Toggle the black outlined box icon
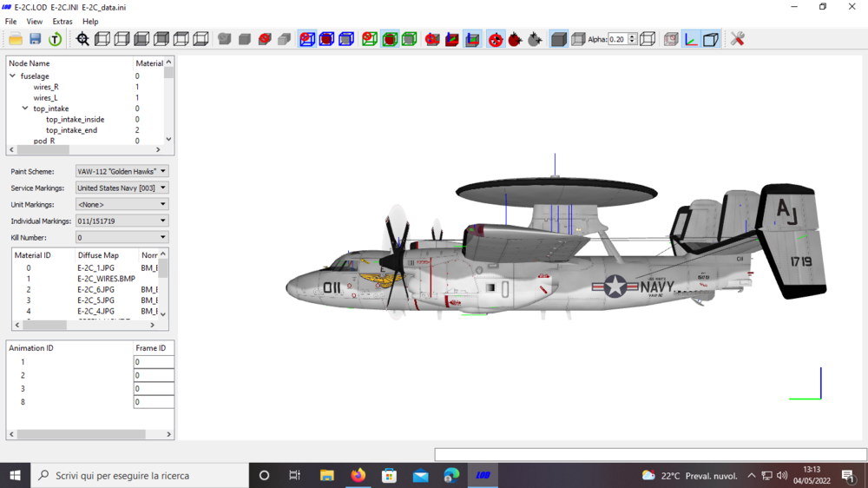 tap(711, 39)
